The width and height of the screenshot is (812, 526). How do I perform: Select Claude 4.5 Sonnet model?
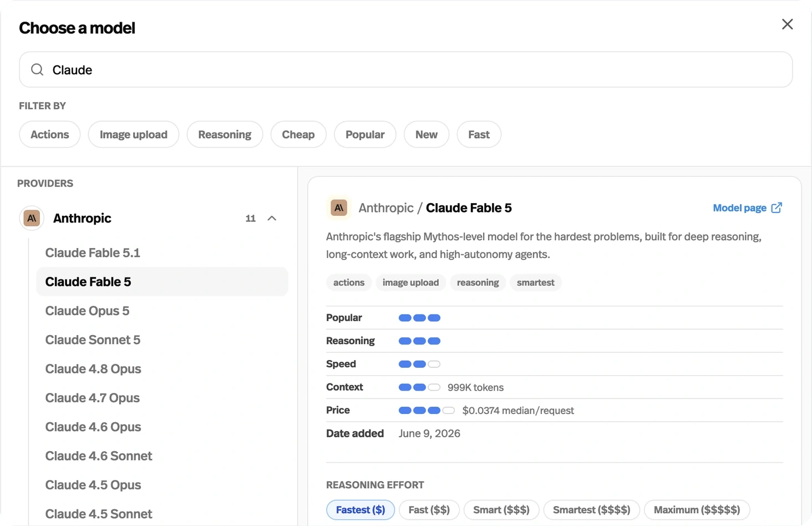[162, 514]
